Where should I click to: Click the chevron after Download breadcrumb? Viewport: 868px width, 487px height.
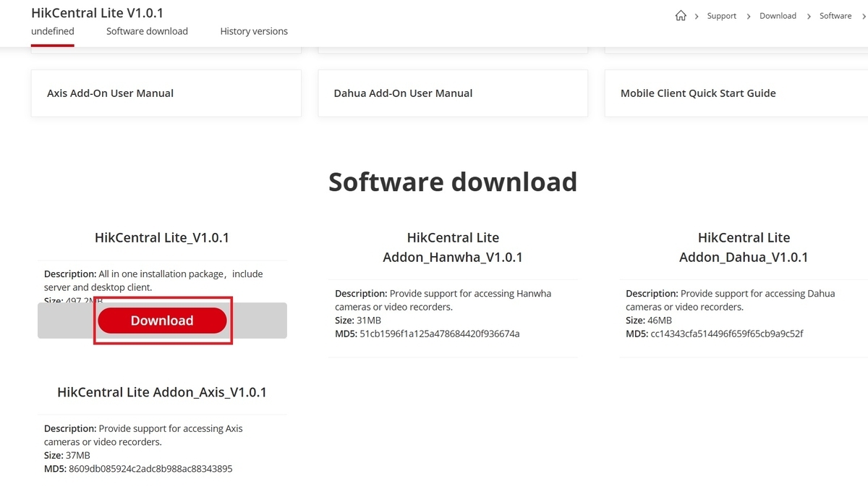[x=807, y=15]
